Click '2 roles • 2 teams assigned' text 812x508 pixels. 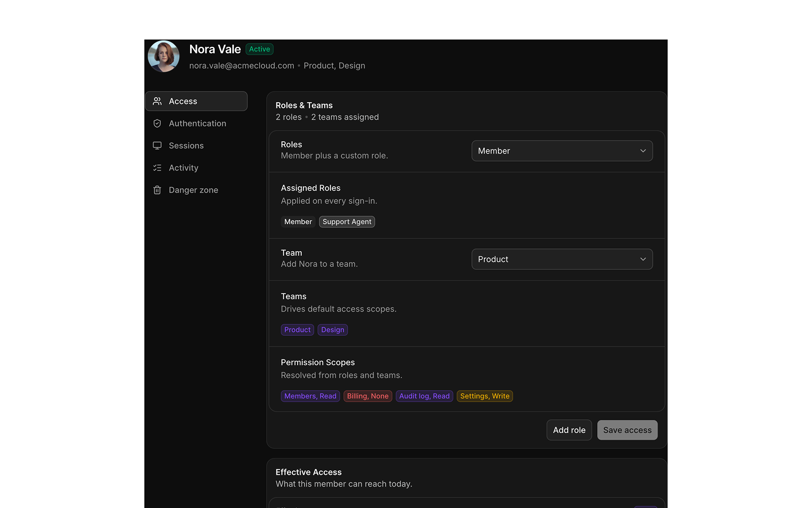(327, 117)
